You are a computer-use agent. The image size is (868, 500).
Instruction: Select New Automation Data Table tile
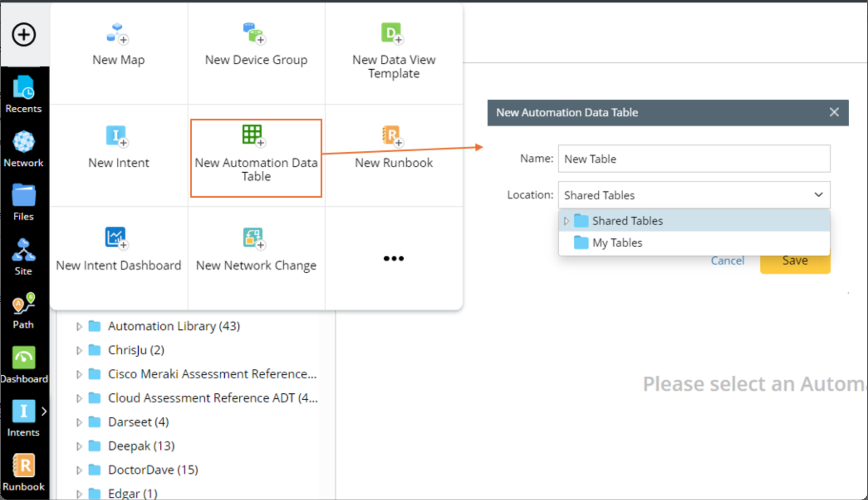point(256,158)
